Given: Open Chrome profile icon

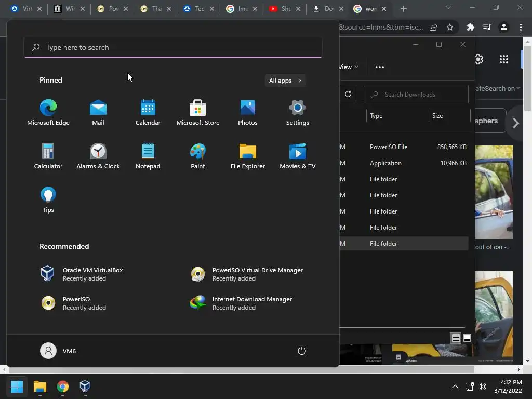Looking at the screenshot, I should click(x=504, y=27).
